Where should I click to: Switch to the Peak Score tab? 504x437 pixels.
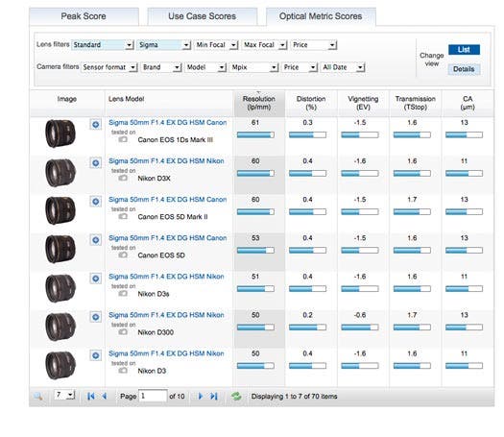pyautogui.click(x=84, y=16)
